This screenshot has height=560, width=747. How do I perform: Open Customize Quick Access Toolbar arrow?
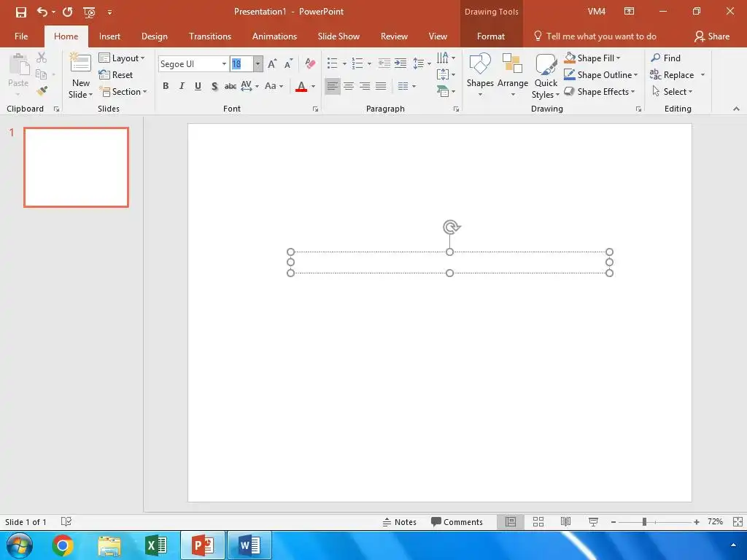tap(109, 12)
